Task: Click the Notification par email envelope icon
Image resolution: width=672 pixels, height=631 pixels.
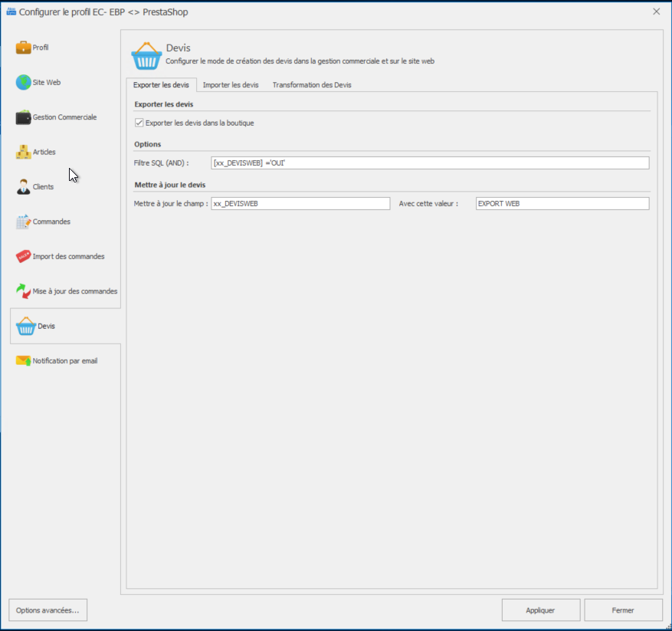Action: [x=23, y=360]
